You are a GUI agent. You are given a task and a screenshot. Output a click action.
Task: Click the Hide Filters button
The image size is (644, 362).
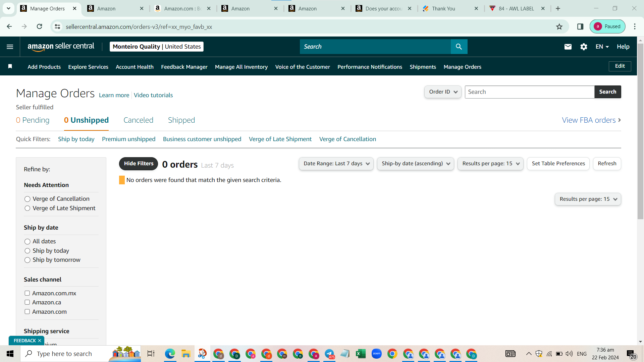click(139, 164)
